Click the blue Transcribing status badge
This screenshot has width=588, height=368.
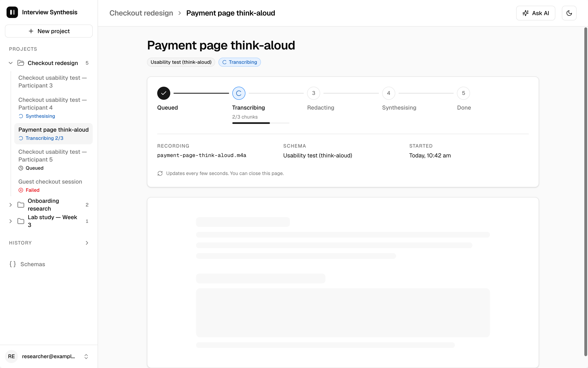click(x=239, y=62)
